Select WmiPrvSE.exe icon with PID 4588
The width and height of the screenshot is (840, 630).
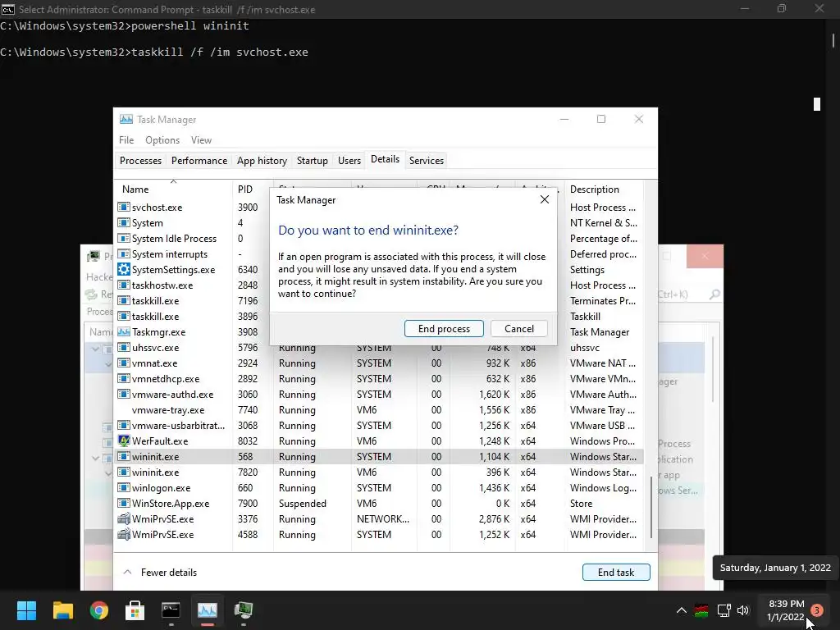point(124,534)
